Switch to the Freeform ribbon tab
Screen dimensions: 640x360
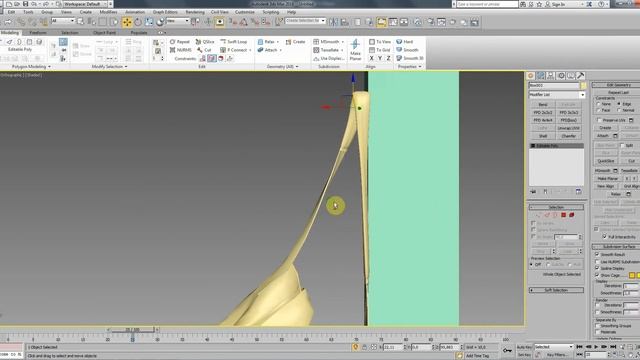(x=38, y=33)
